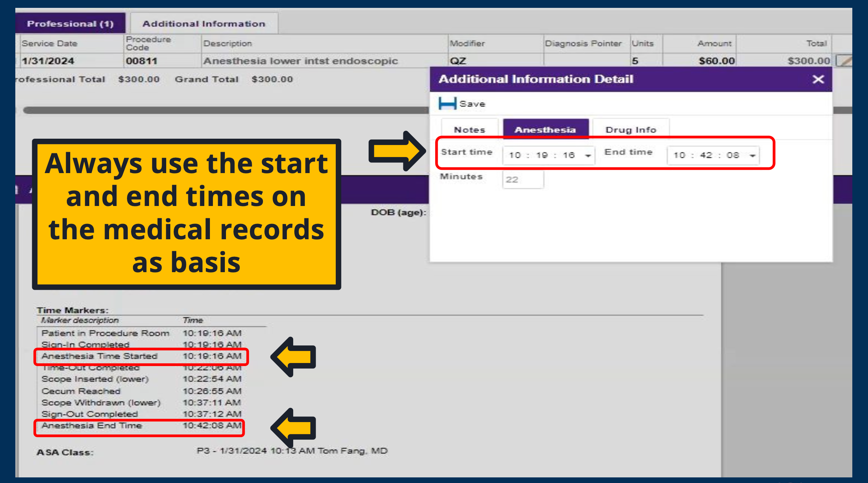
Task: Click the Scope Inserted (lower) marker row
Action: click(x=141, y=379)
